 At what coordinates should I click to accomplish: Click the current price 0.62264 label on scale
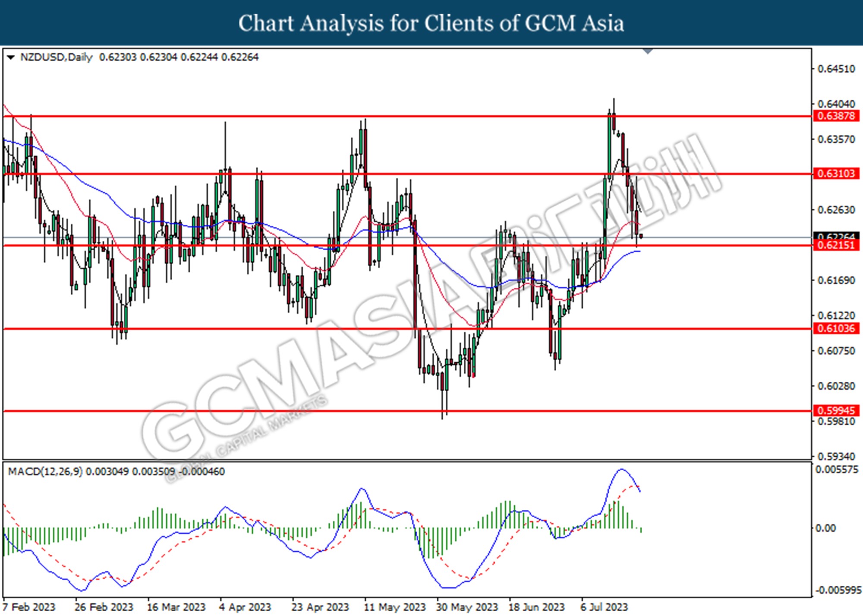836,236
